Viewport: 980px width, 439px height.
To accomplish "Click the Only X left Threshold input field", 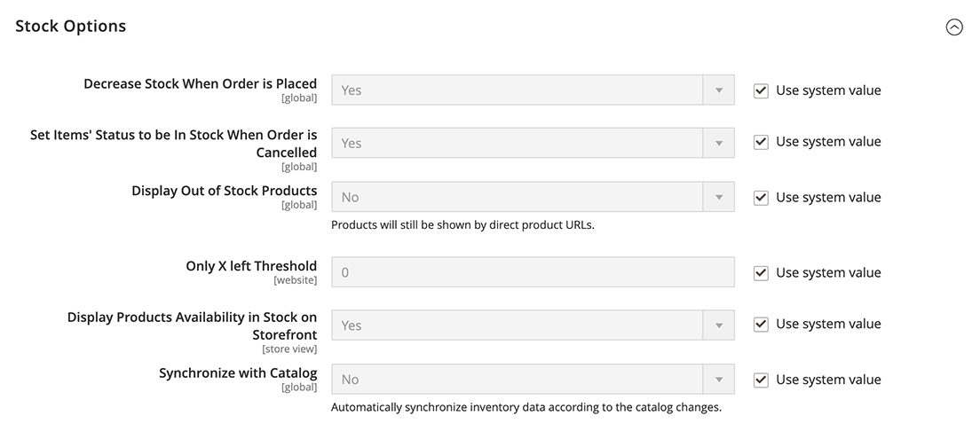I will [x=533, y=272].
